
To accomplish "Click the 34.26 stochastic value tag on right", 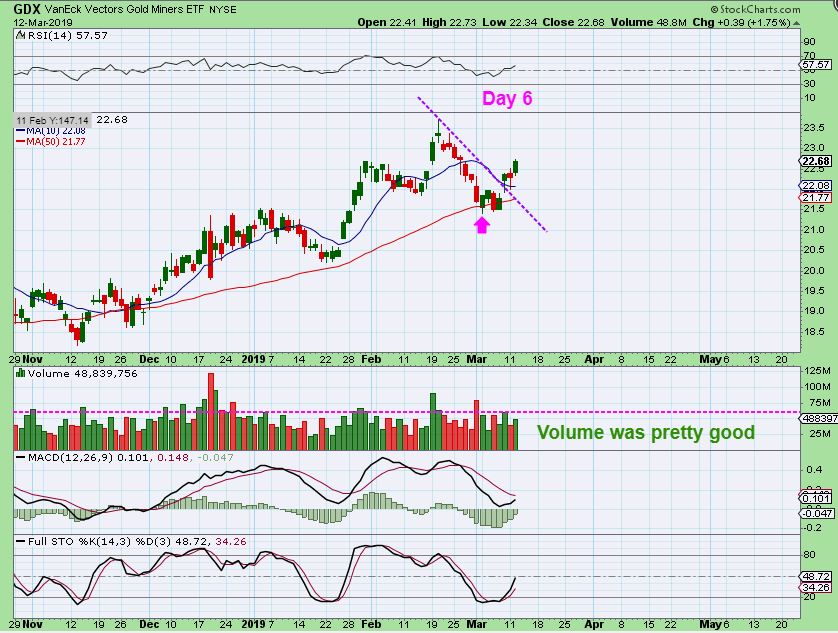I will click(816, 587).
